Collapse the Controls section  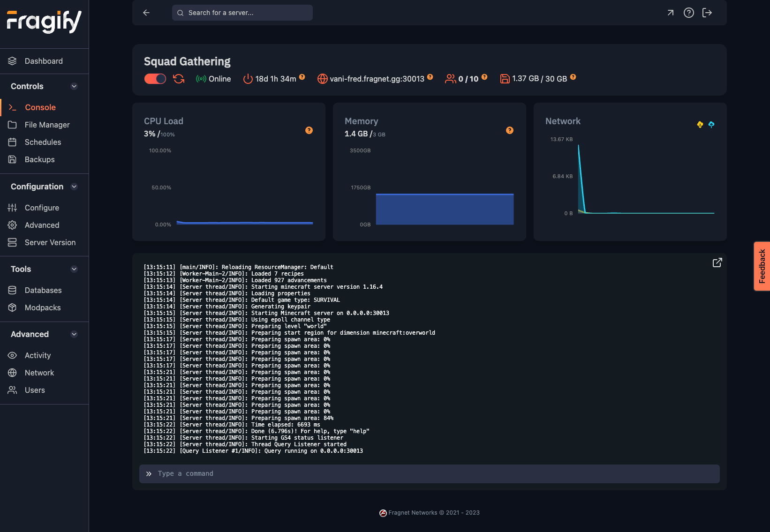74,86
